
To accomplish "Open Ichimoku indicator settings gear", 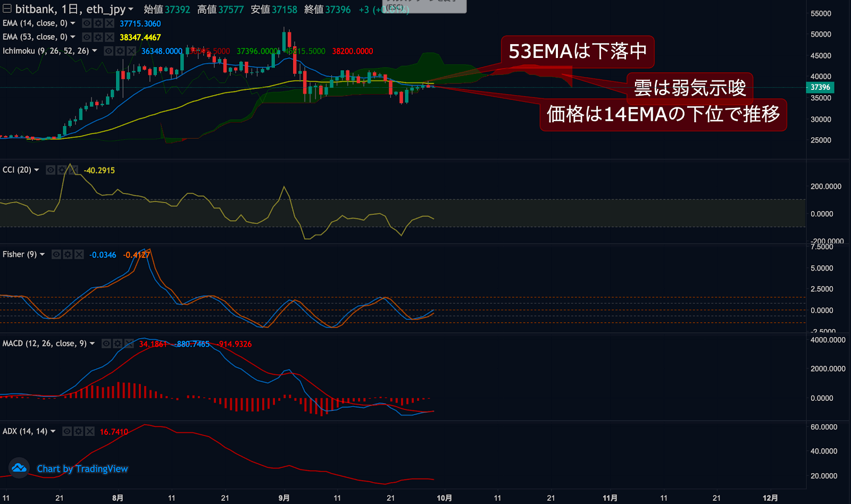I will pos(120,51).
